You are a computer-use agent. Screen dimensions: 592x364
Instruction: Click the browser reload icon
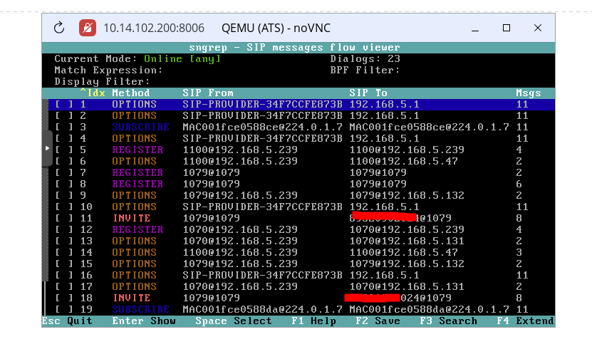pyautogui.click(x=59, y=28)
